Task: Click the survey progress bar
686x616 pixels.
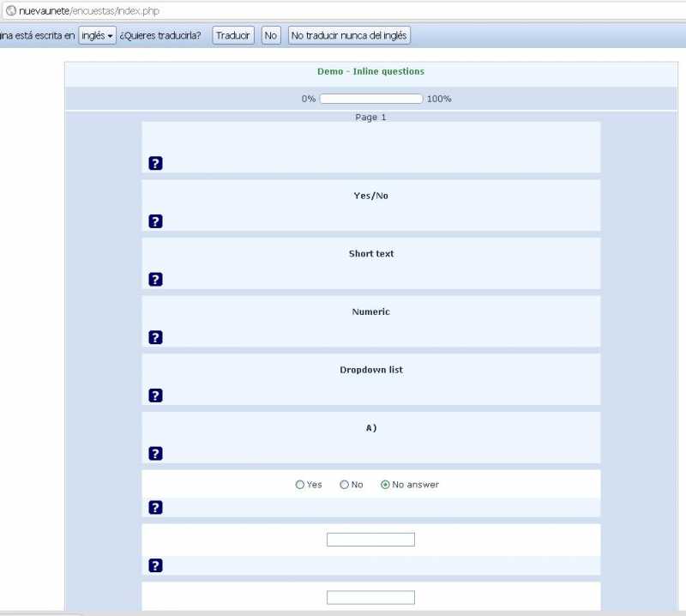Action: [x=371, y=99]
